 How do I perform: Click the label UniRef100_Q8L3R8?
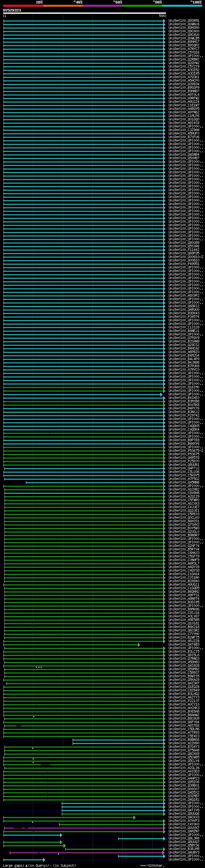[184, 838]
